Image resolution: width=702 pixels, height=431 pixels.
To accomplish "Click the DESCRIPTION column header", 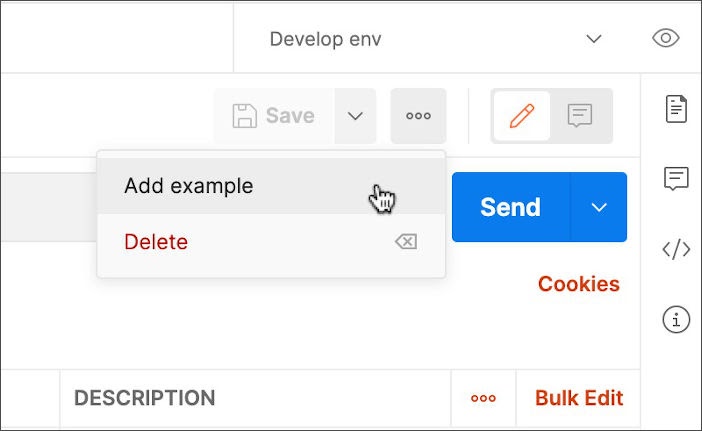I will click(145, 398).
